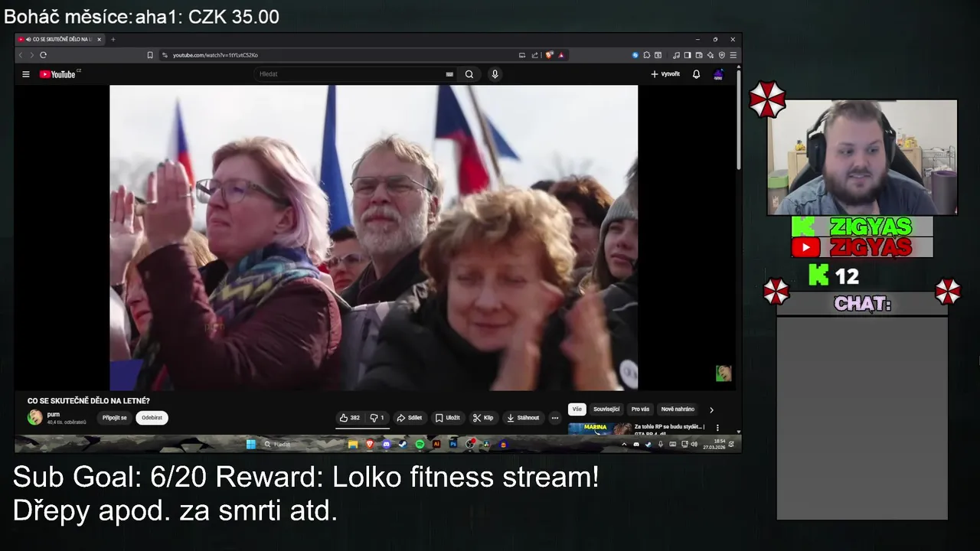The image size is (980, 551).
Task: Open the purn channel avatar
Action: (34, 417)
